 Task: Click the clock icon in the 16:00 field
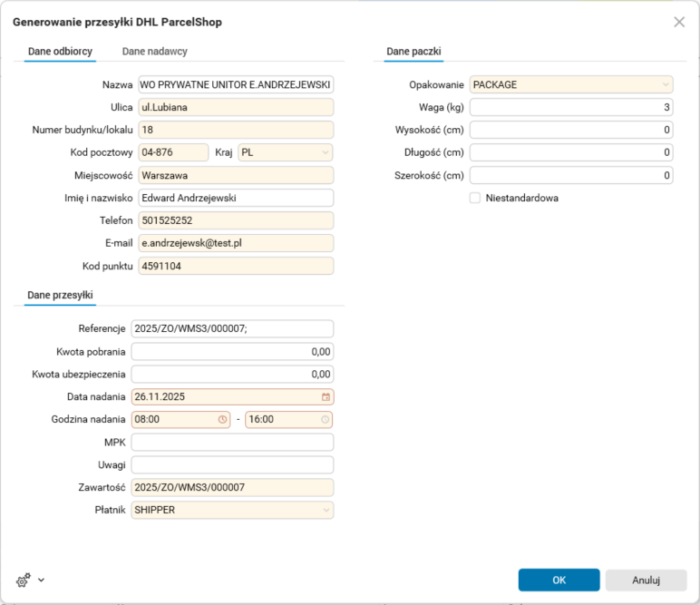click(x=326, y=420)
